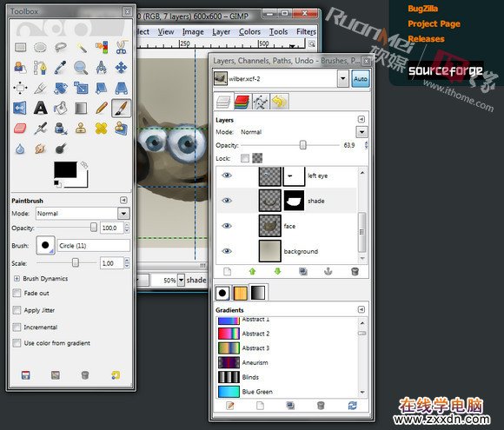Enable the Apply Jitter checkbox
The image size is (504, 430).
tap(17, 310)
